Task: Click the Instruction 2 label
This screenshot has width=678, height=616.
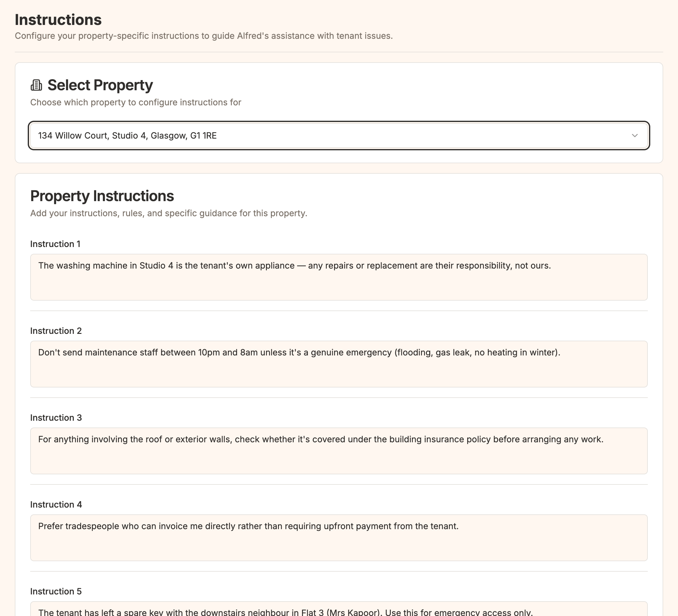Action: [56, 331]
